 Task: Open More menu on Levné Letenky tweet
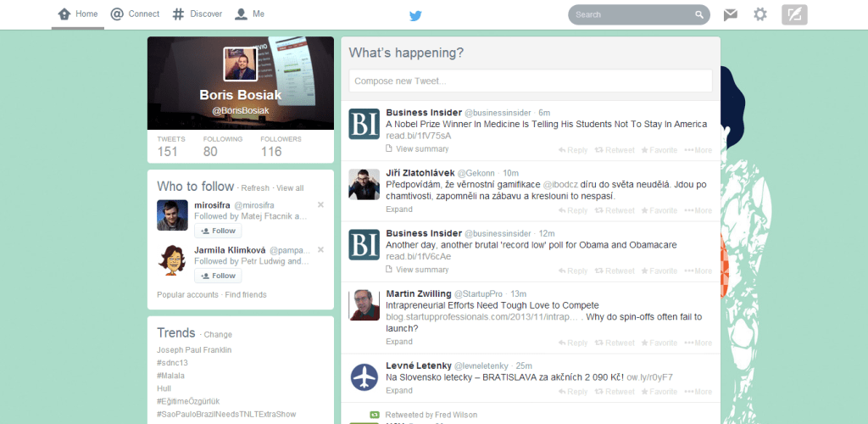698,391
